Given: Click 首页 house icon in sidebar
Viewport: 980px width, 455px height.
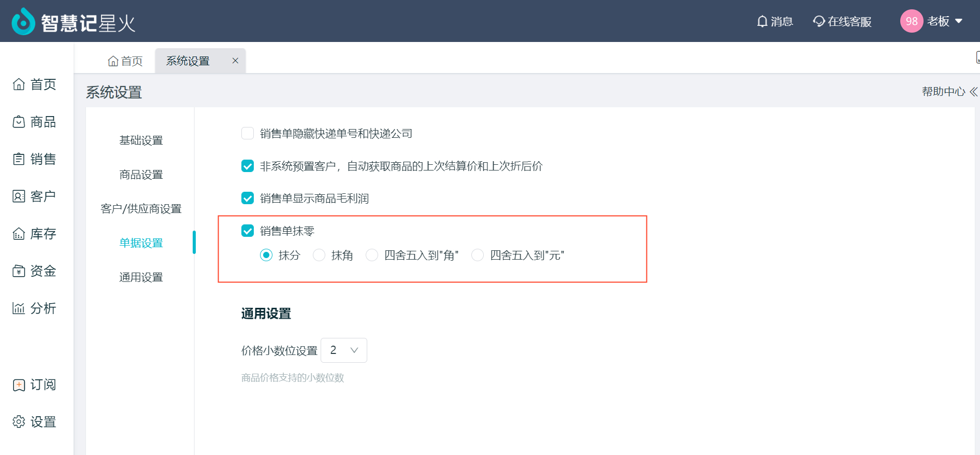Looking at the screenshot, I should pyautogui.click(x=19, y=84).
